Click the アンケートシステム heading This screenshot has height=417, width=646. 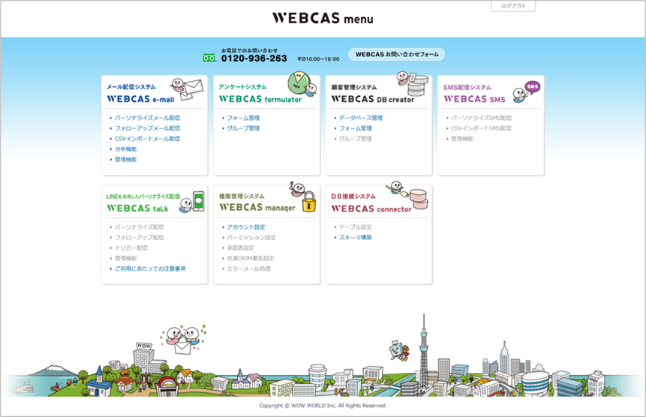(x=242, y=87)
